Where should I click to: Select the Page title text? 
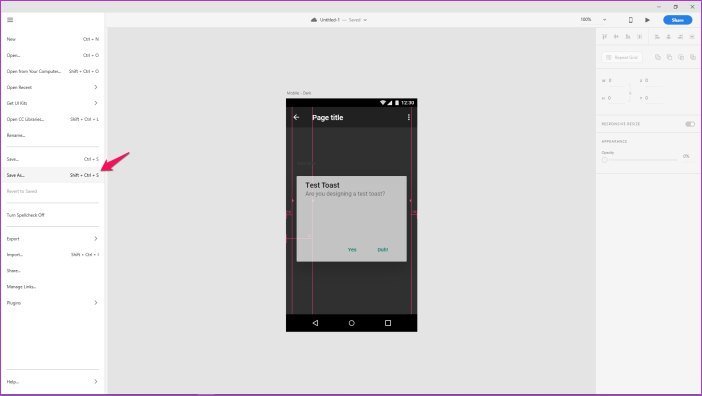coord(328,118)
